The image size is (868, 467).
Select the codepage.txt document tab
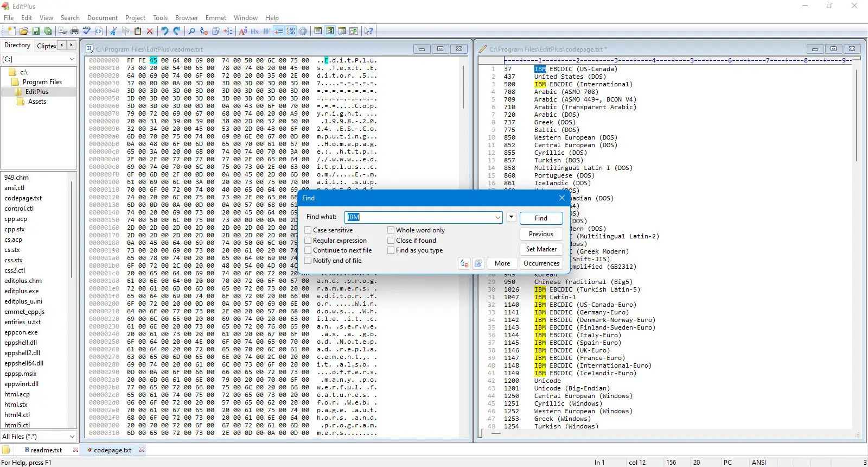112,450
